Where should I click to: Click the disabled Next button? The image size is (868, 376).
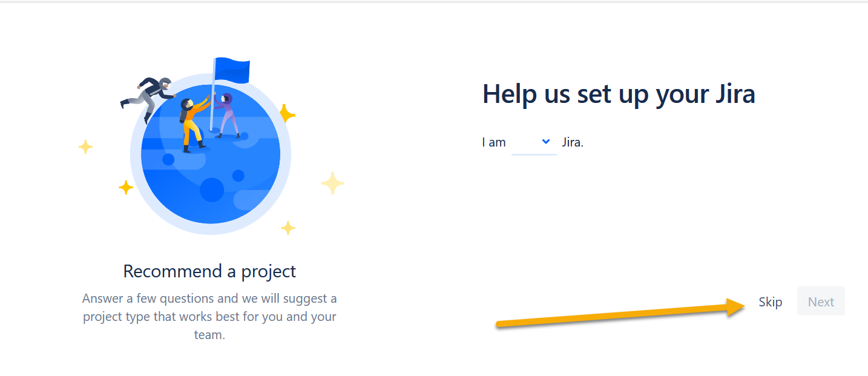tap(821, 301)
